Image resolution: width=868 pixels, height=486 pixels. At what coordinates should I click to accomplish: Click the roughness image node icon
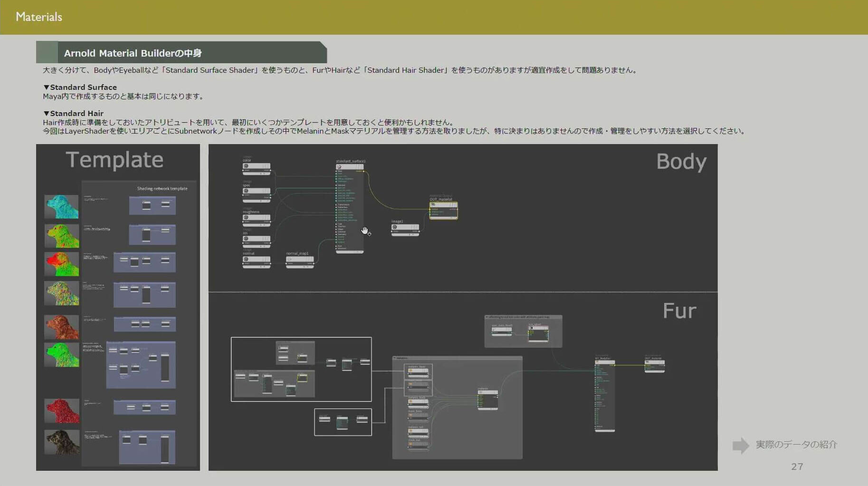(x=246, y=218)
